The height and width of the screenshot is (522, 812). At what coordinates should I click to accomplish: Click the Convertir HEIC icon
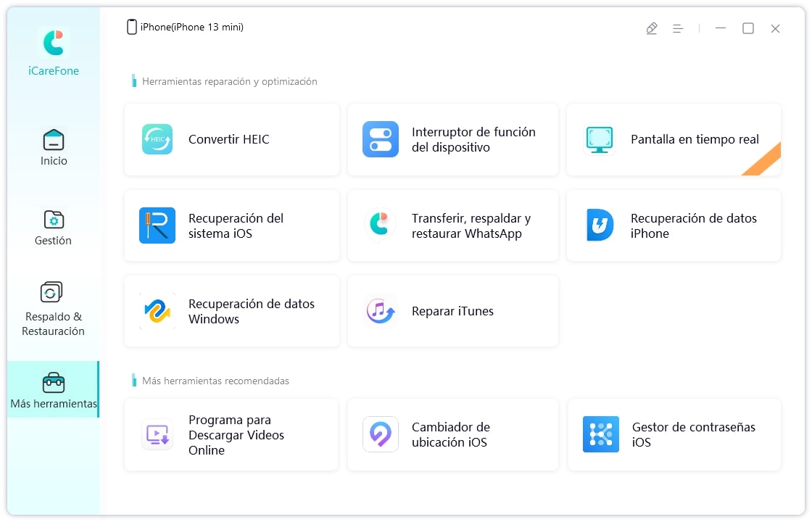(x=157, y=139)
